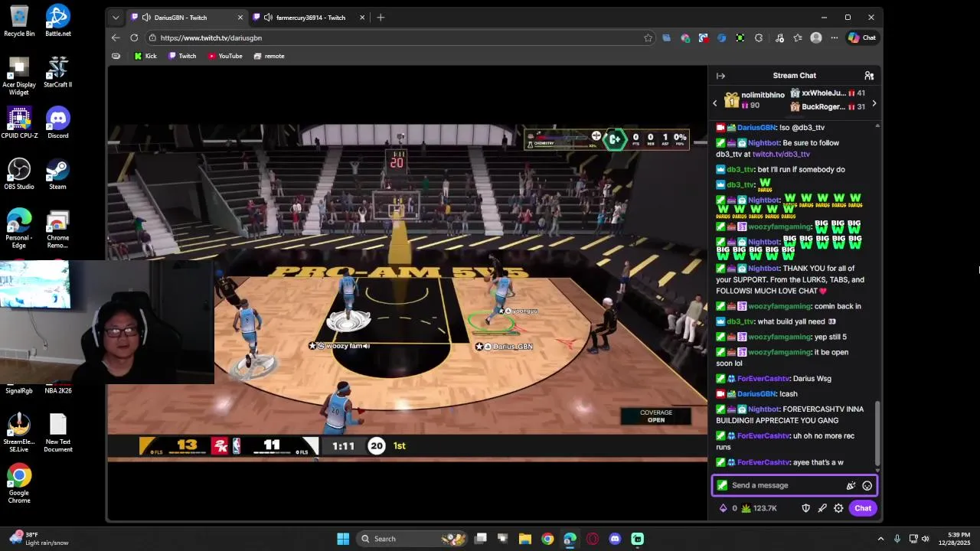This screenshot has height=551, width=980.
Task: Select the Battle.net desktop icon
Action: 57,21
